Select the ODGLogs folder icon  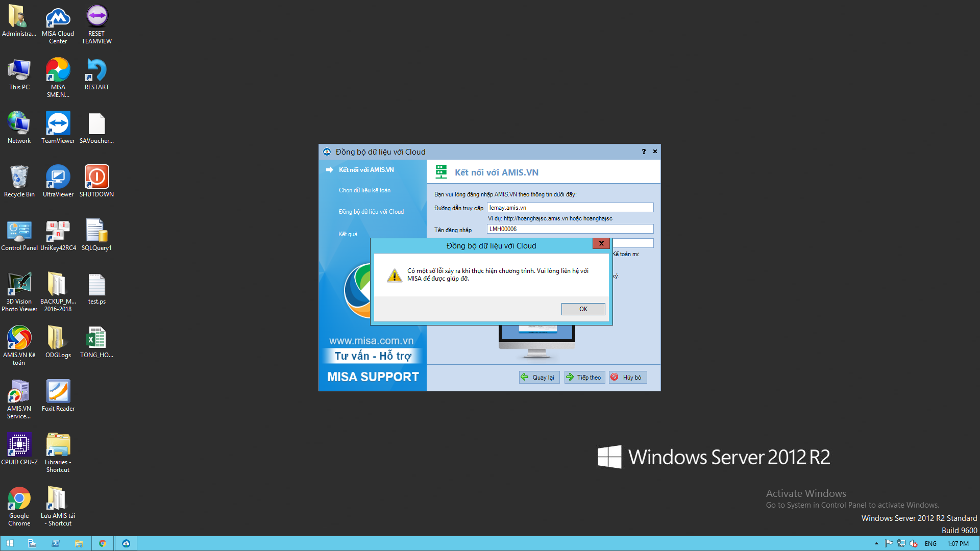click(x=58, y=342)
